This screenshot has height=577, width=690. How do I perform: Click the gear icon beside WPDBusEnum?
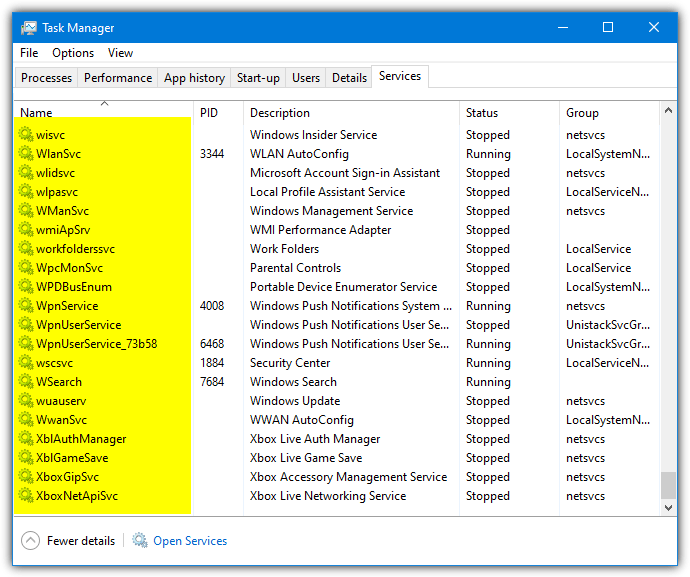point(26,286)
